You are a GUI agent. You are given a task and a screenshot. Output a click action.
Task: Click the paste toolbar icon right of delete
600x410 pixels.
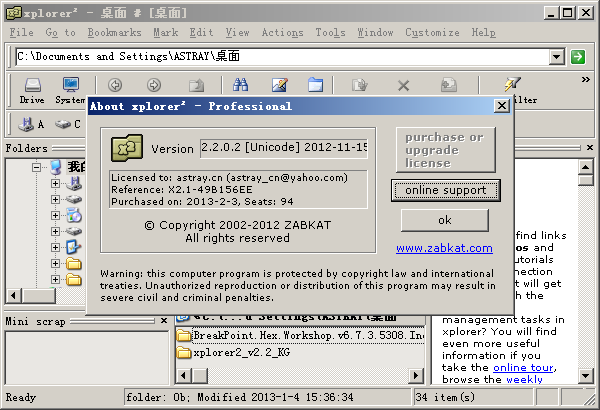[448, 85]
